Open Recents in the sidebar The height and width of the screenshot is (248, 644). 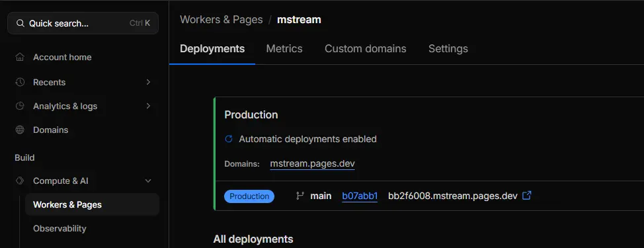click(50, 82)
